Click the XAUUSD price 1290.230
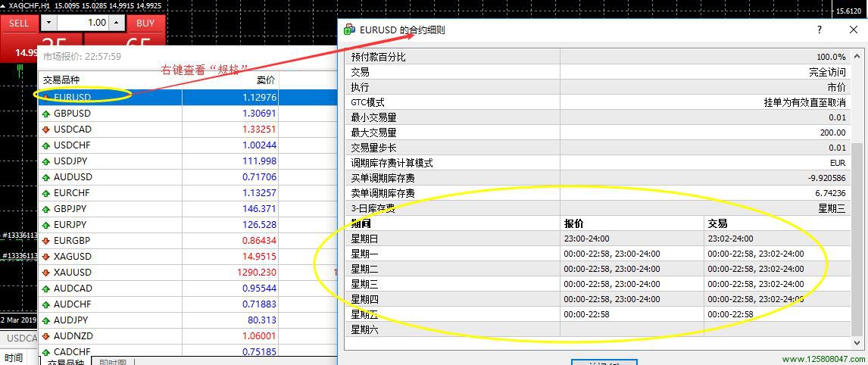This screenshot has height=365, width=868. (257, 273)
